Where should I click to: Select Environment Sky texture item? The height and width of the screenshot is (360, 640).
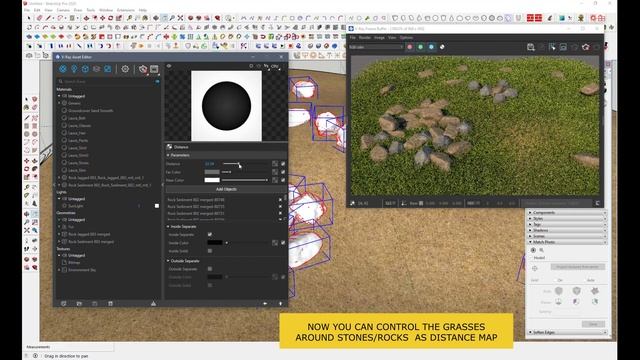[x=82, y=270]
